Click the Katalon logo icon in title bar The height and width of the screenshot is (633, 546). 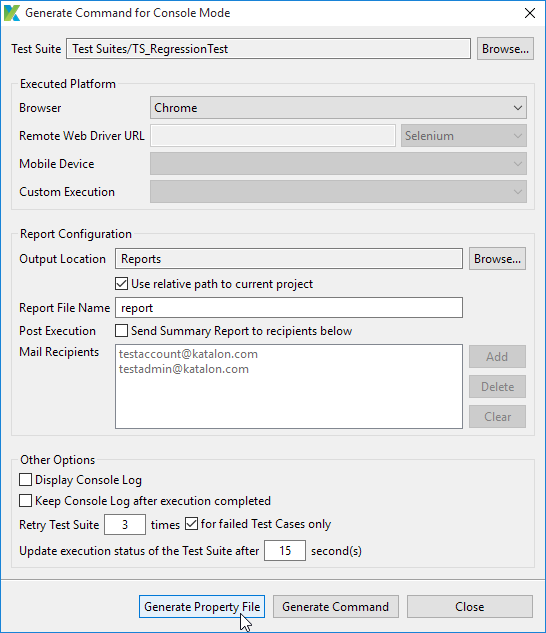12,13
